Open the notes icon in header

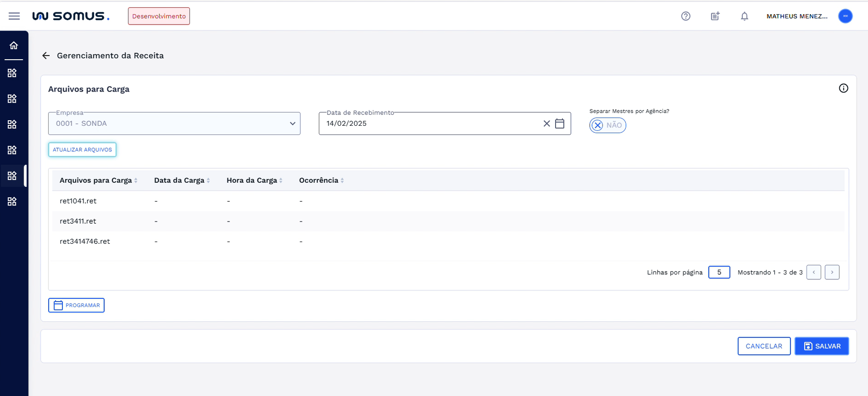[x=715, y=16]
